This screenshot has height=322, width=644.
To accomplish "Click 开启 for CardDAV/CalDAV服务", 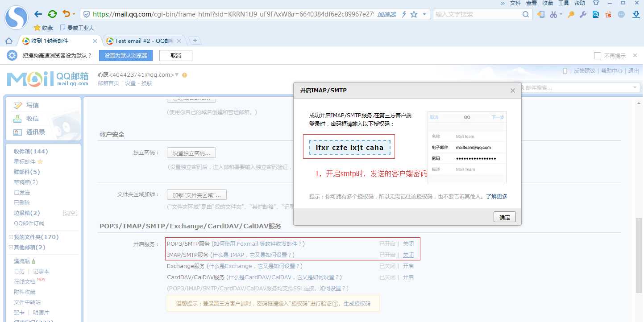I will click(408, 277).
